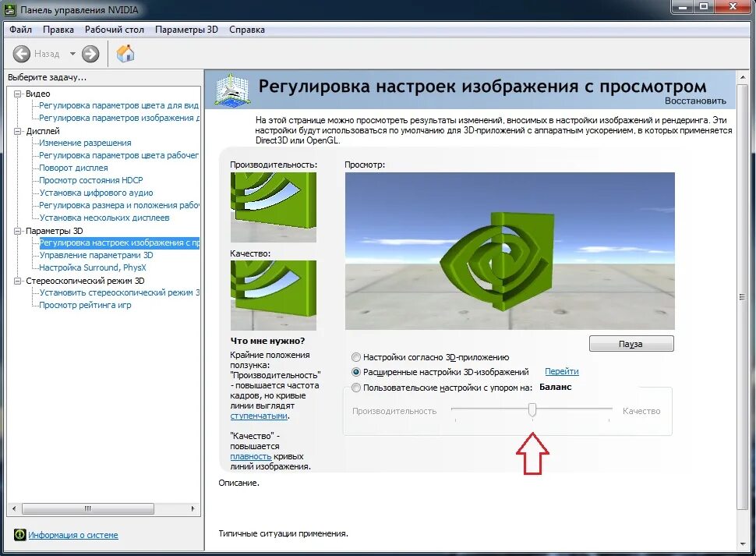This screenshot has width=756, height=556.
Task: Click the Перейти link
Action: coord(562,371)
